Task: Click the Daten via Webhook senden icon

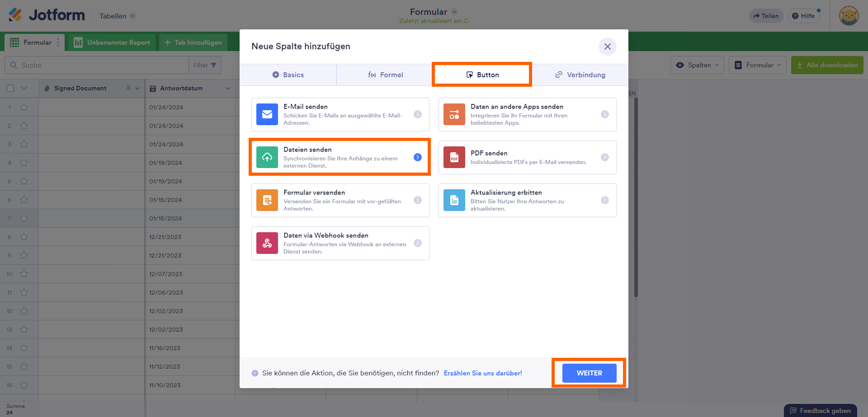Action: pos(267,243)
